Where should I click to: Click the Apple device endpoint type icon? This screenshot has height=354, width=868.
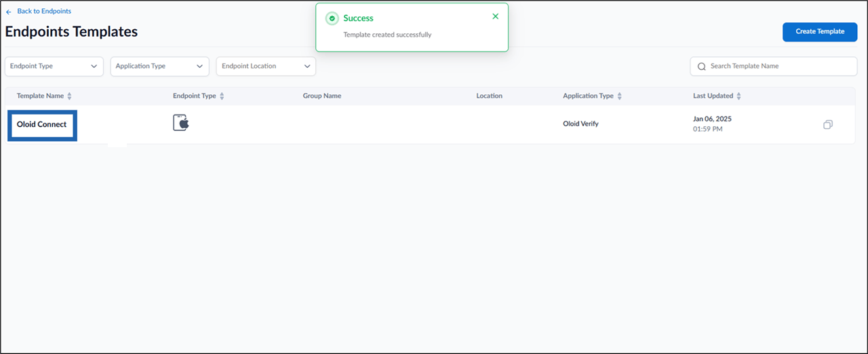(x=181, y=123)
